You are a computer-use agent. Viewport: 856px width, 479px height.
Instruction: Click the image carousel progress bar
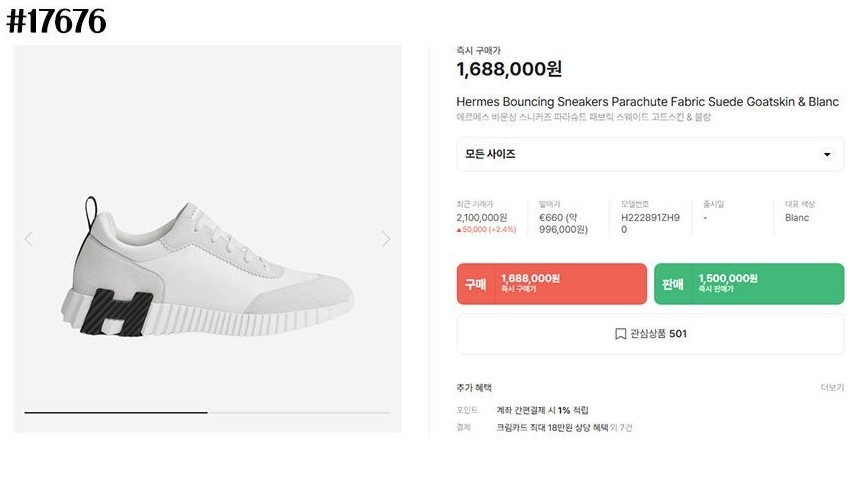pos(116,412)
